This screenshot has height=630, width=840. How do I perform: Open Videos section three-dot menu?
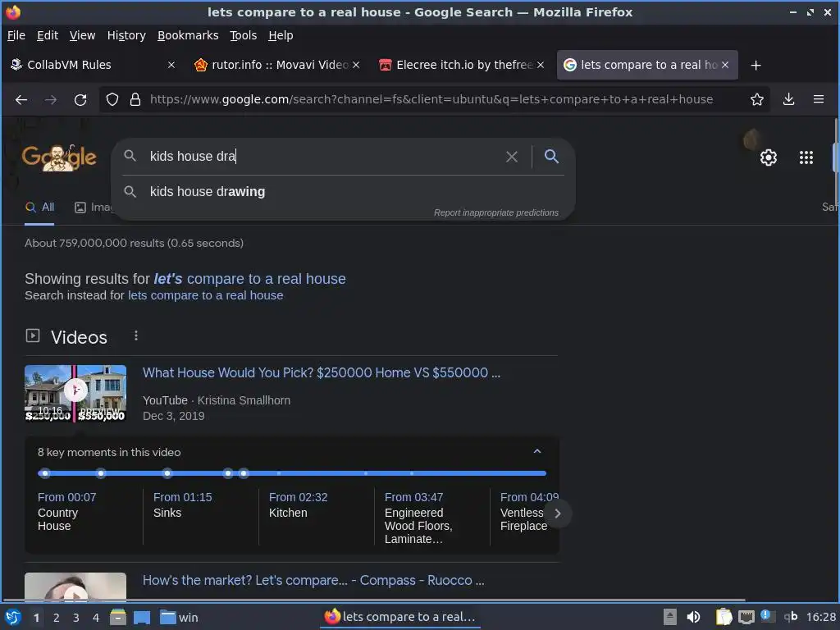[136, 336]
